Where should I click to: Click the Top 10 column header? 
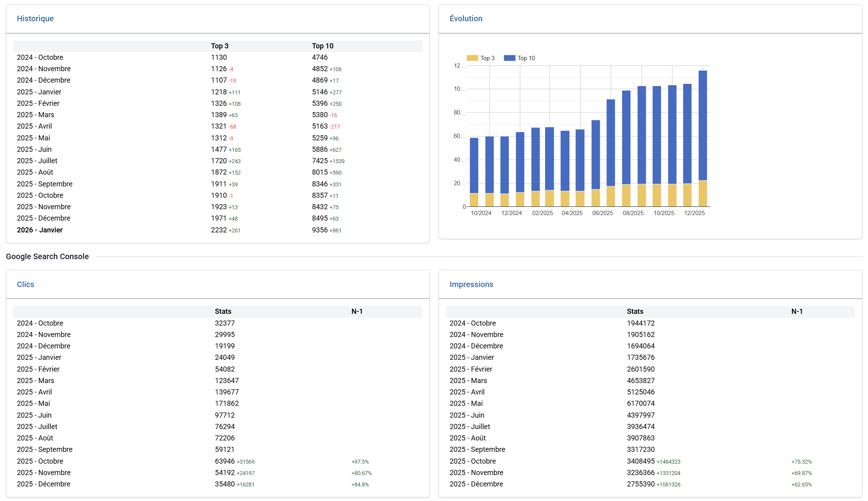tap(323, 46)
